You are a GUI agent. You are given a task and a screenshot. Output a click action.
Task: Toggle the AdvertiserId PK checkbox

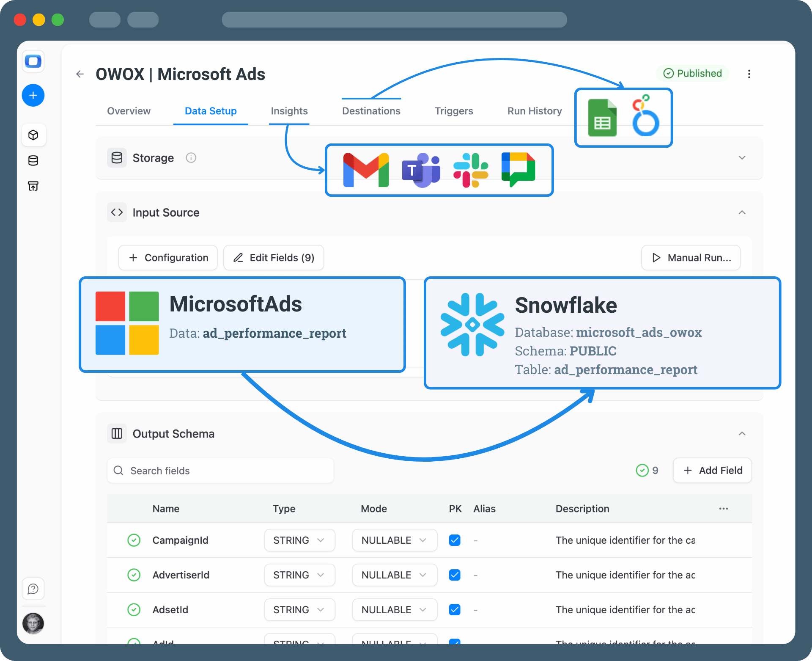tap(455, 575)
